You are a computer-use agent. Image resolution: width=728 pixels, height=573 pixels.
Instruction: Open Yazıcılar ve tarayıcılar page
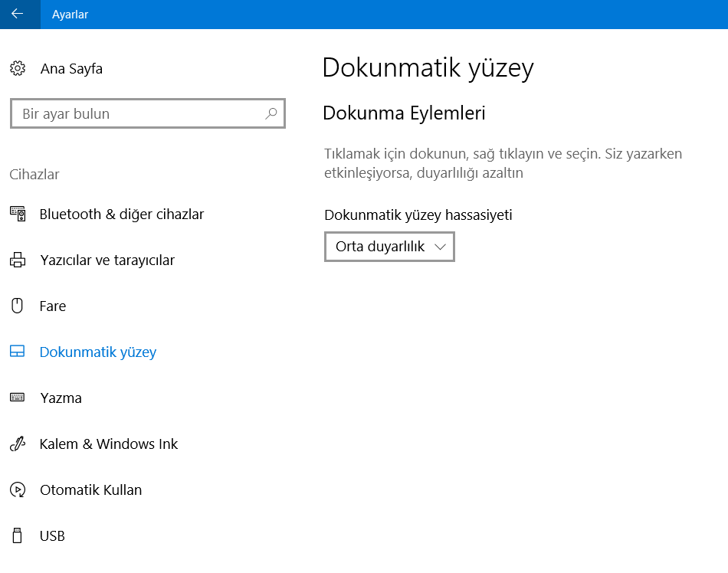coord(107,260)
